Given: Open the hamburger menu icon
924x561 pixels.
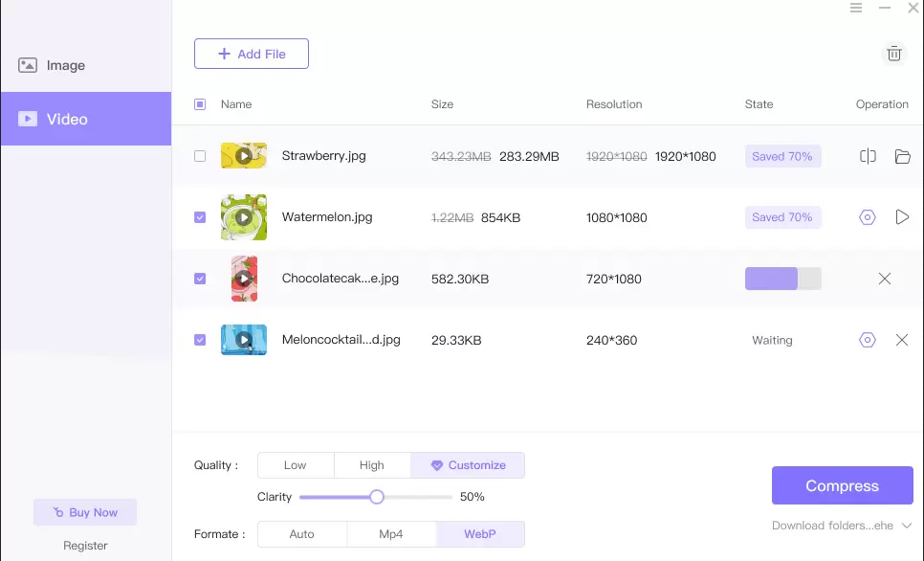Looking at the screenshot, I should pos(856,8).
